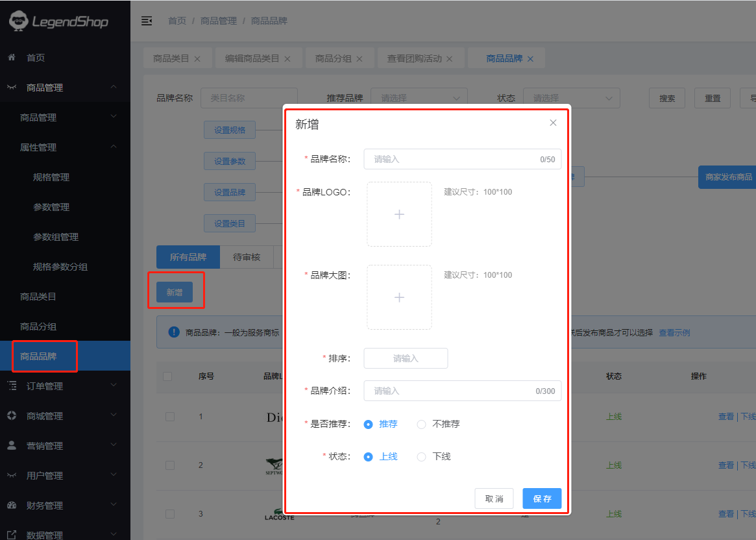Close the 编辑商品类目 tab
The image size is (756, 540).
click(287, 59)
